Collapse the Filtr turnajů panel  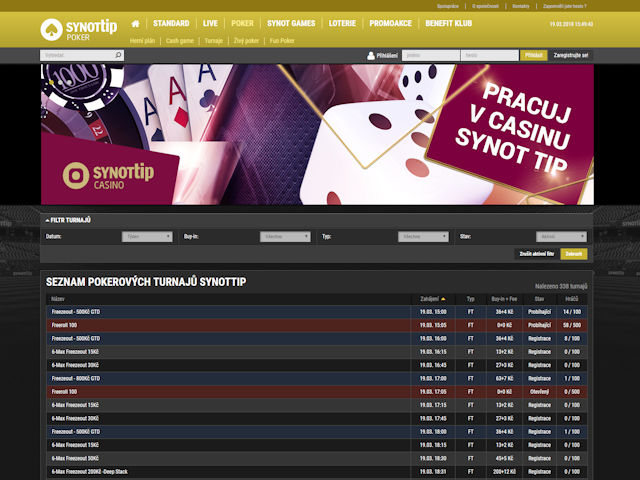pos(68,220)
